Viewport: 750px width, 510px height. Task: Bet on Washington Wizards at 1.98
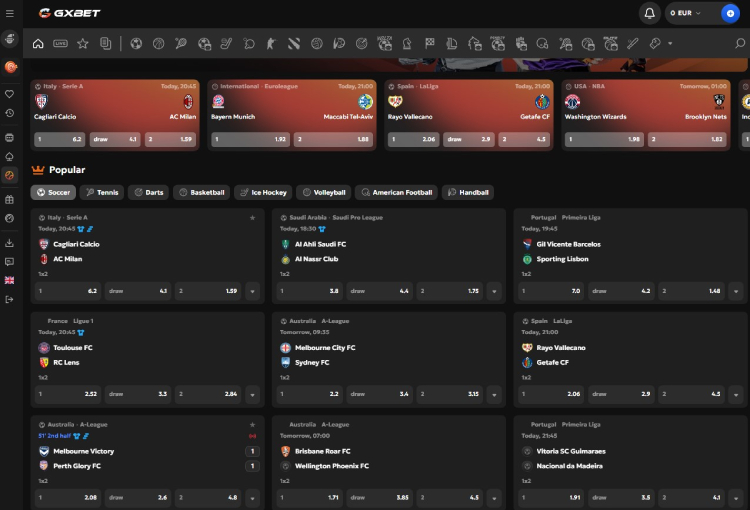tap(605, 139)
